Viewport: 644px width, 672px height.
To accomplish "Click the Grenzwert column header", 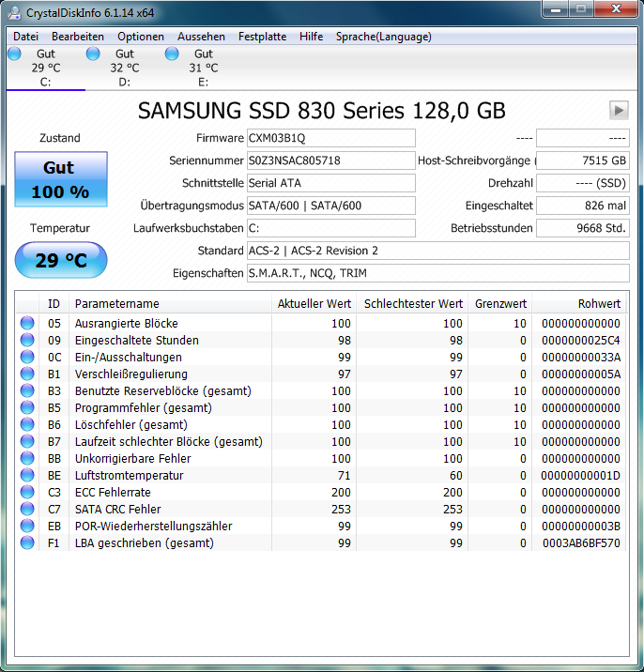I will pos(500,304).
